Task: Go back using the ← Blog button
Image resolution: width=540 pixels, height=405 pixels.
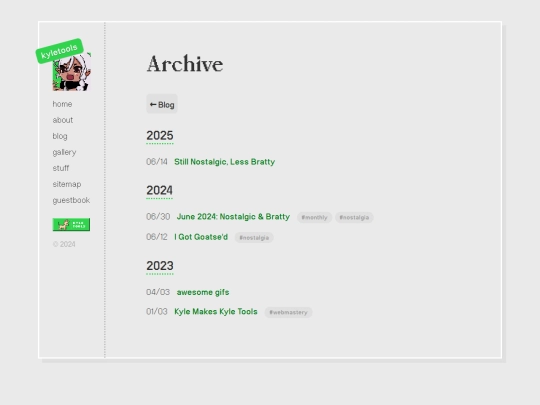Action: click(162, 104)
